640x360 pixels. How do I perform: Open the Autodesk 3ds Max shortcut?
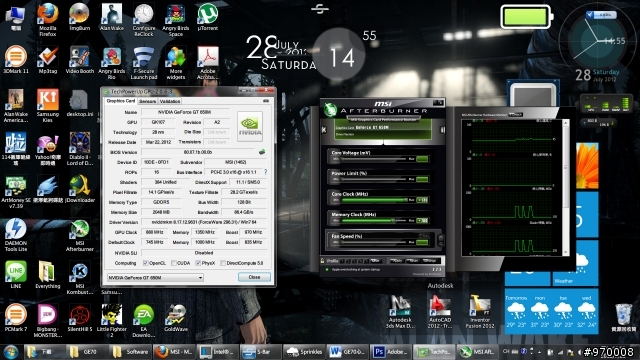[x=400, y=311]
